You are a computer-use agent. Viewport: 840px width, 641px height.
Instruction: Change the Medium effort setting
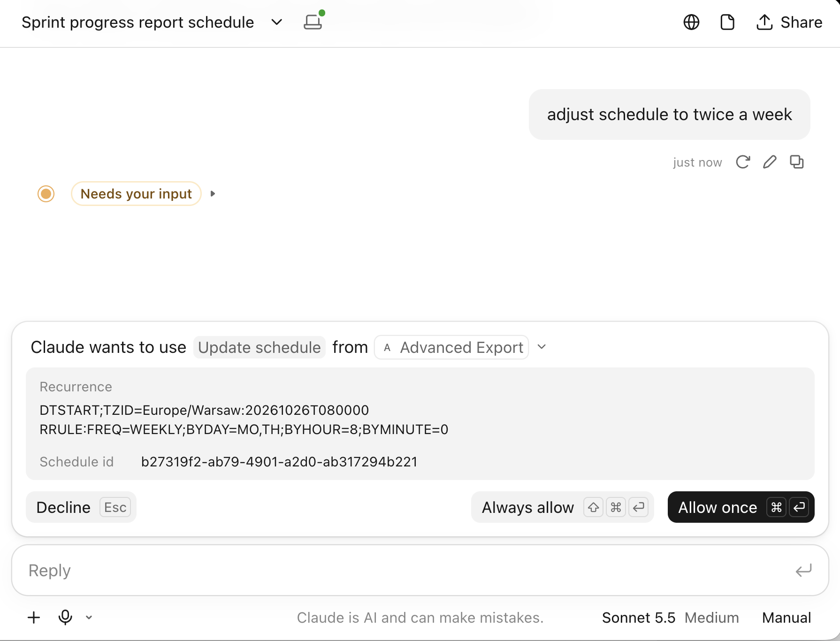coord(711,618)
